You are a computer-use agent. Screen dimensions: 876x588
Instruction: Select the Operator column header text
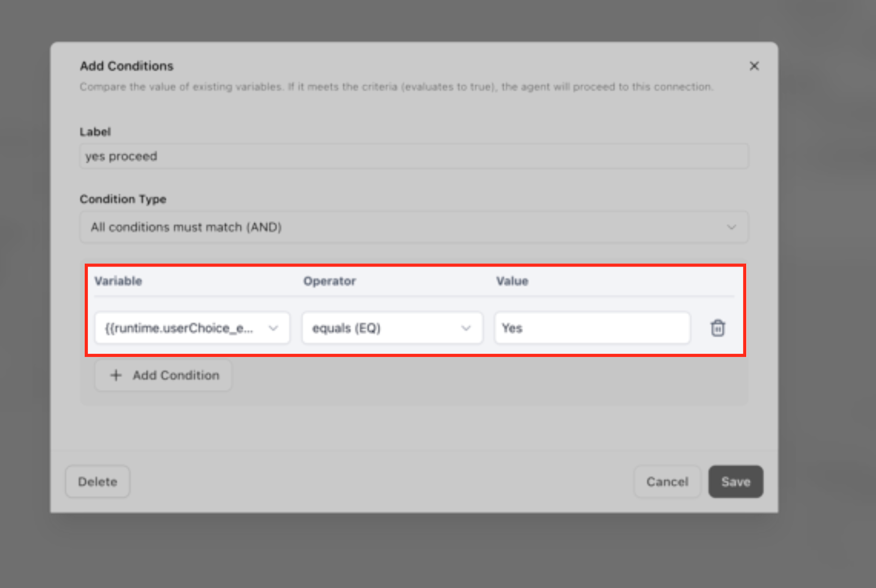tap(329, 281)
